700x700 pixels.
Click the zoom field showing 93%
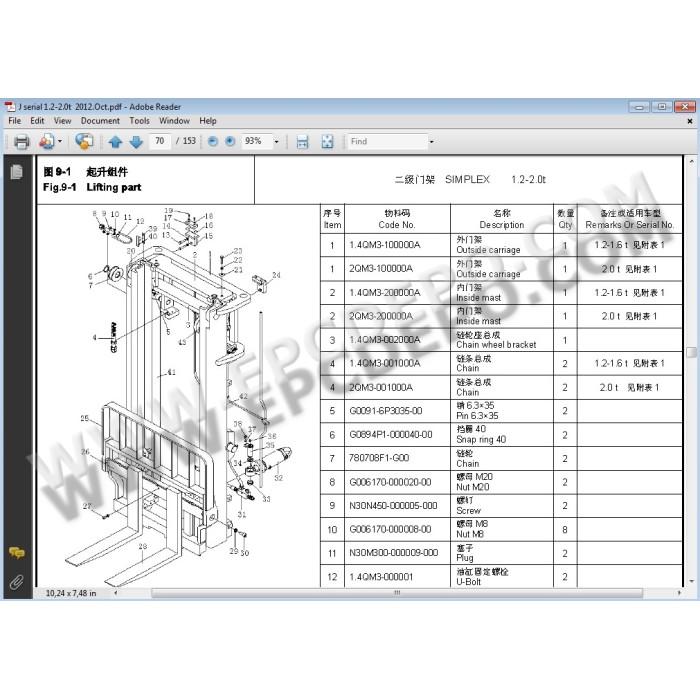[256, 142]
